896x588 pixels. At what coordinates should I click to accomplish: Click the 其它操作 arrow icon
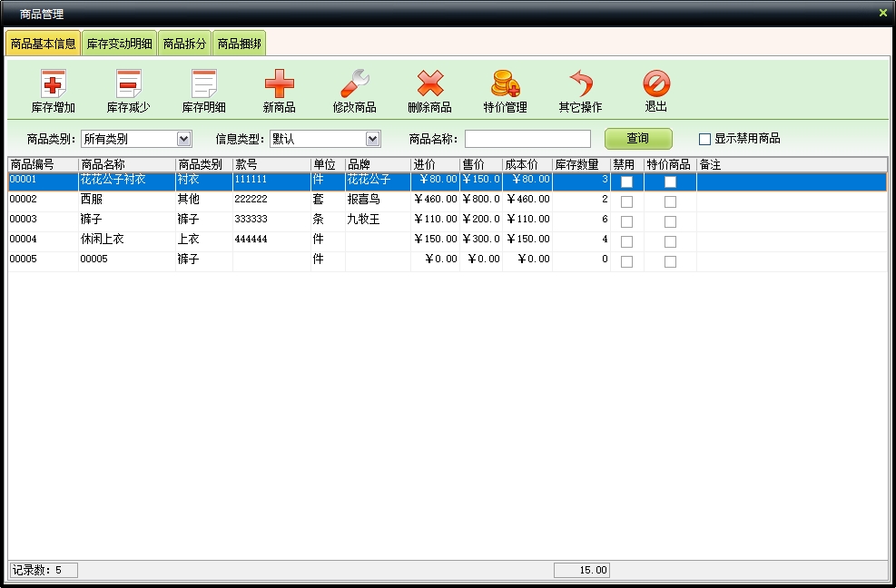point(580,84)
